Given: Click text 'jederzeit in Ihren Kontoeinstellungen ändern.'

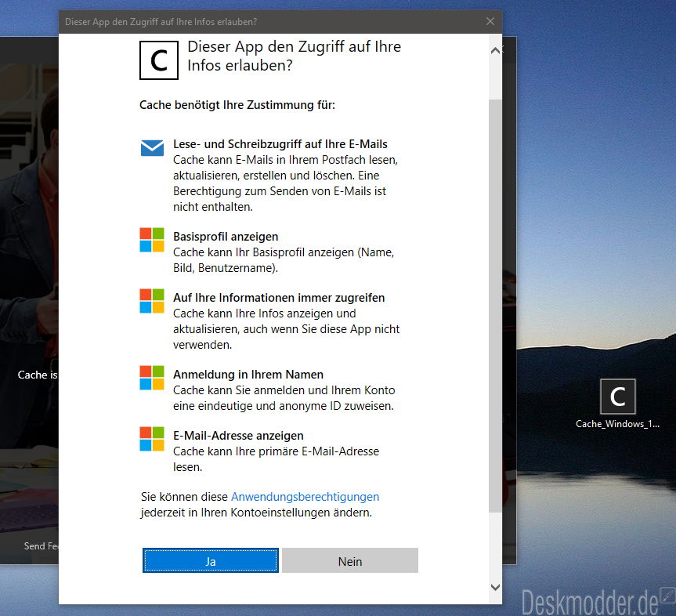Looking at the screenshot, I should pos(256,513).
